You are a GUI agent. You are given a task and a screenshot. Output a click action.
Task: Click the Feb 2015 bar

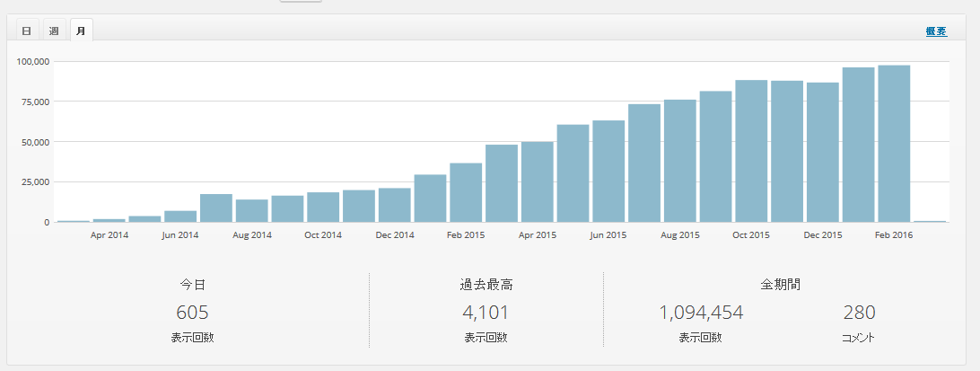pyautogui.click(x=466, y=192)
